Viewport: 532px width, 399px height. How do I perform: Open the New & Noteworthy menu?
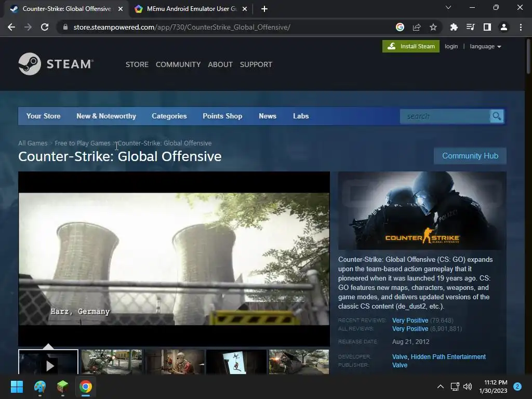point(106,116)
